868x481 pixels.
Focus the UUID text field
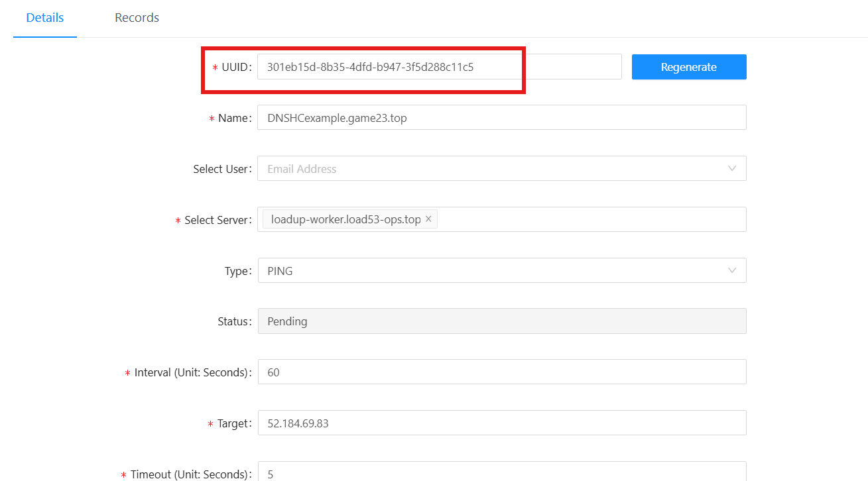438,67
